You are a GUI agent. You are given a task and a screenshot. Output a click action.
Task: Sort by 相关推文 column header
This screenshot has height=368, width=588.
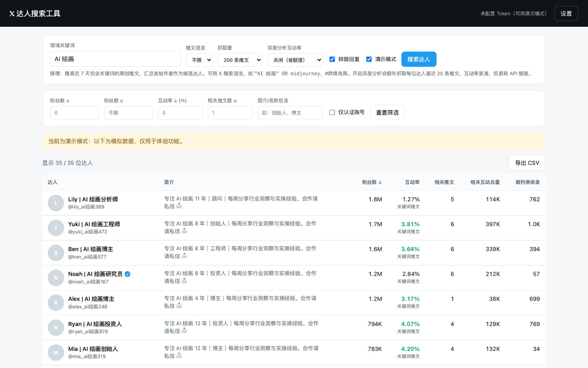(444, 182)
